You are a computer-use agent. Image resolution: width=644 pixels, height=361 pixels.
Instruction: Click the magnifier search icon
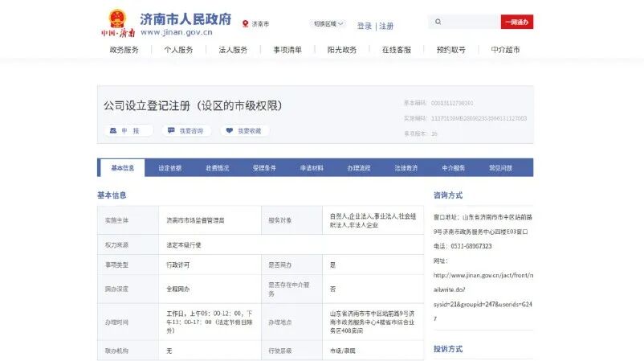coord(439,23)
